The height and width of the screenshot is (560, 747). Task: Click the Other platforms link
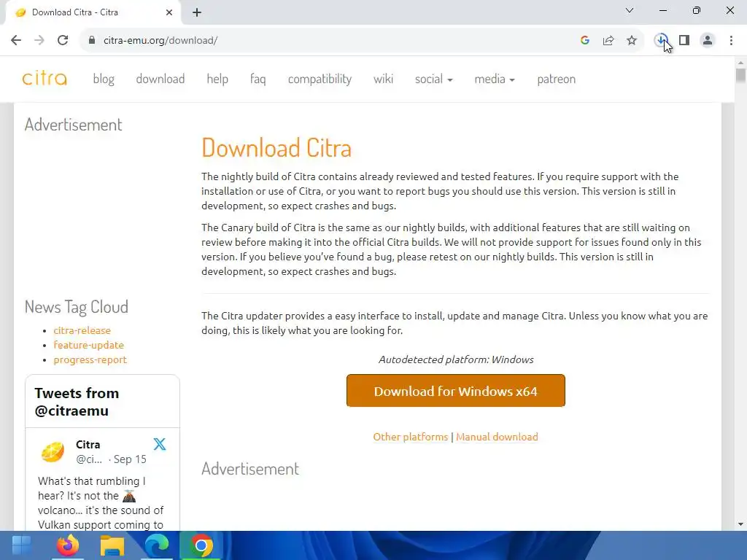click(x=410, y=437)
